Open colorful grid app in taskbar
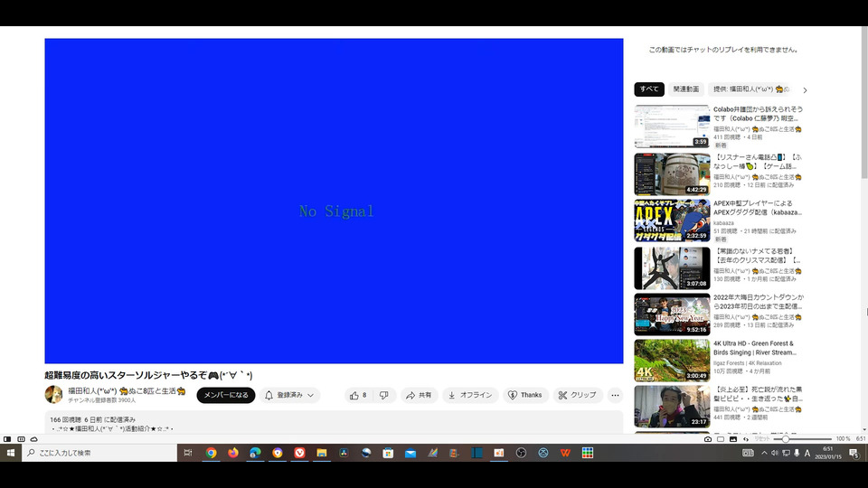This screenshot has height=488, width=868. tap(588, 453)
